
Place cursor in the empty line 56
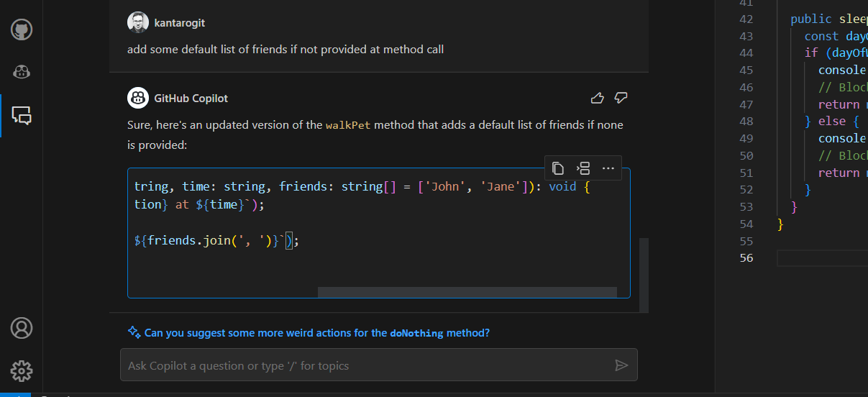point(823,258)
